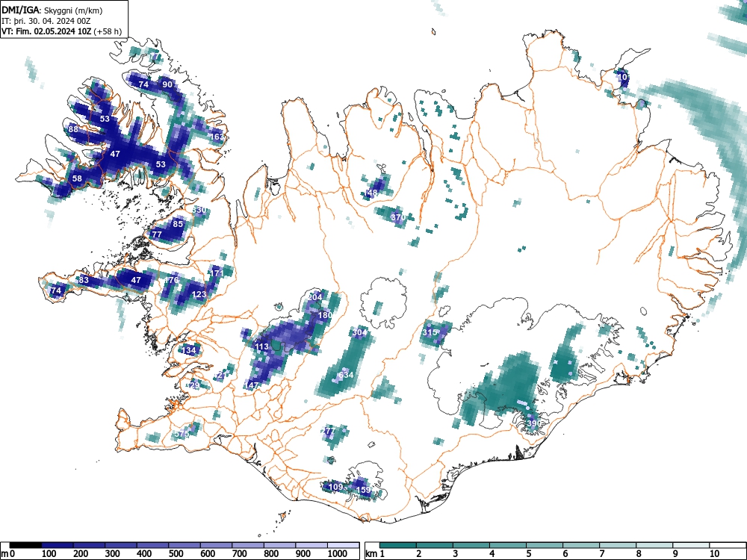Click the "109" value on the south coast
Viewport: 747px width, 560px height.
tap(336, 487)
